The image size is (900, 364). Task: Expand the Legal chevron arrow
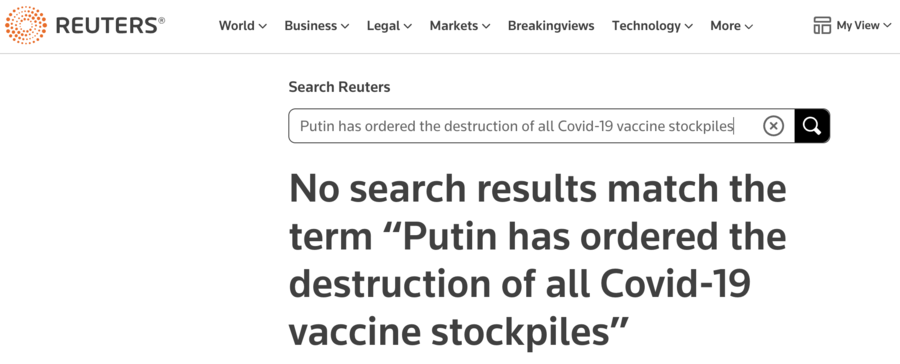[x=408, y=26]
